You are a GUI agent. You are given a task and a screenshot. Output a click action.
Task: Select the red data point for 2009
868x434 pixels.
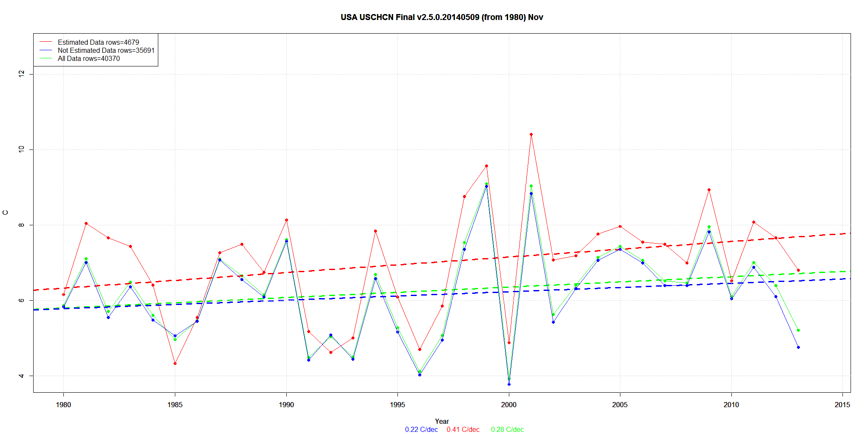[x=709, y=190]
